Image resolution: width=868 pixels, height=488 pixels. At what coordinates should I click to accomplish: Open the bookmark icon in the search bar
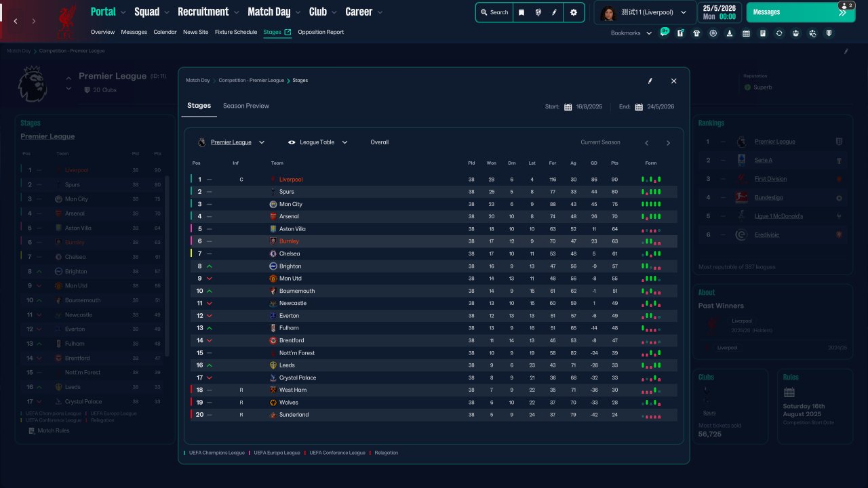point(521,12)
